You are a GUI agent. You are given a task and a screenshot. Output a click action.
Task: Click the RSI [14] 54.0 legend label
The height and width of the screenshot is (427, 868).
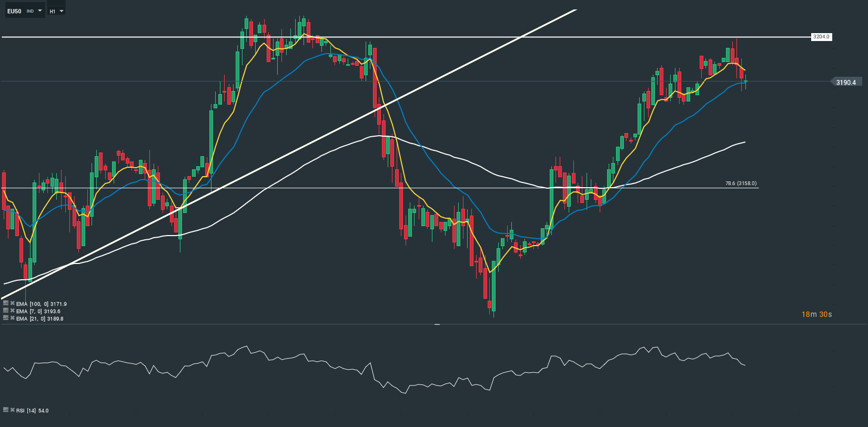click(x=32, y=410)
